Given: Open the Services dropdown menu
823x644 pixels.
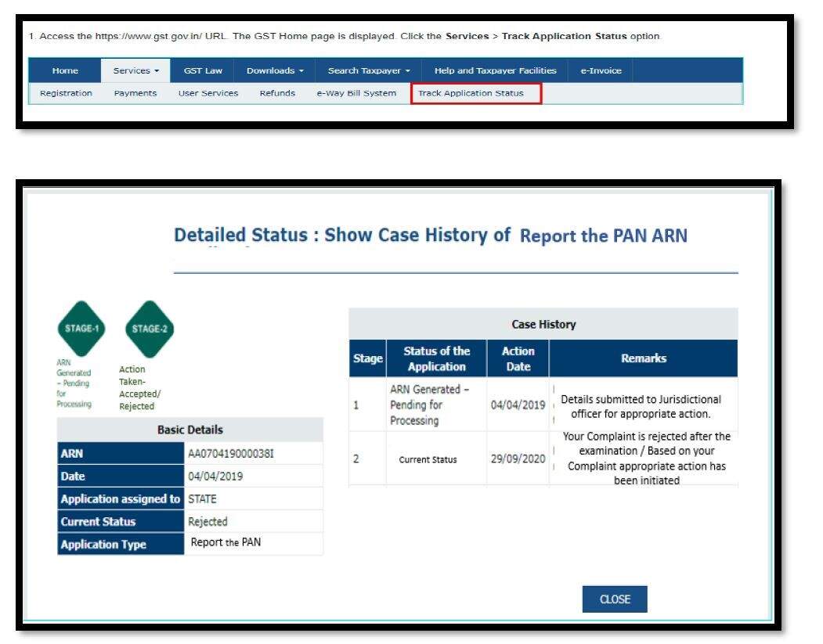Looking at the screenshot, I should 135,70.
